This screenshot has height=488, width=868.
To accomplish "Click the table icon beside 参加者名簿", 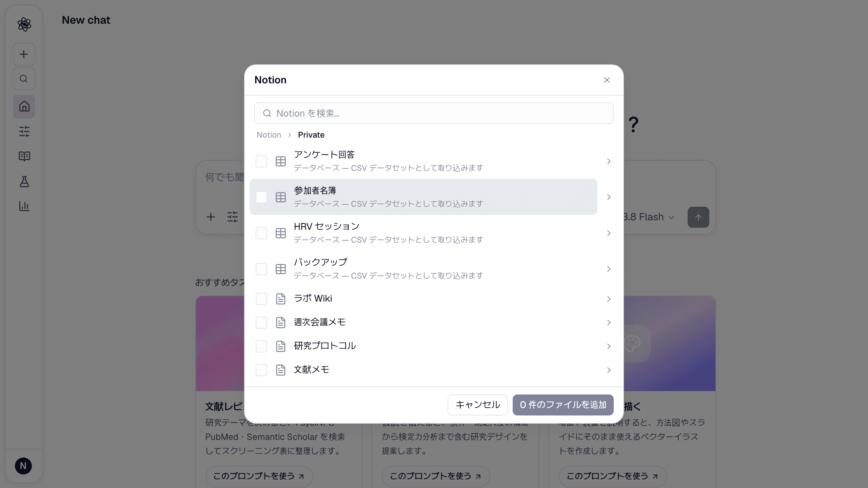I will pyautogui.click(x=281, y=197).
